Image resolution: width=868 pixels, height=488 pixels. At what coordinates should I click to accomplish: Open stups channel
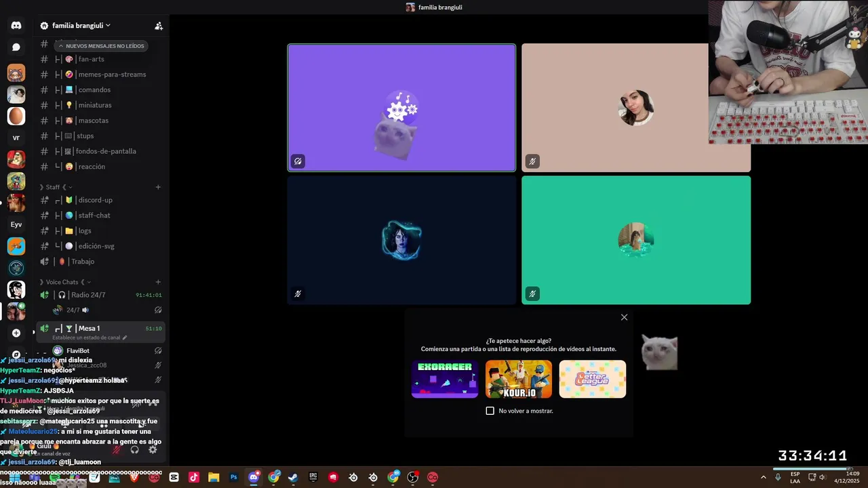pyautogui.click(x=100, y=136)
